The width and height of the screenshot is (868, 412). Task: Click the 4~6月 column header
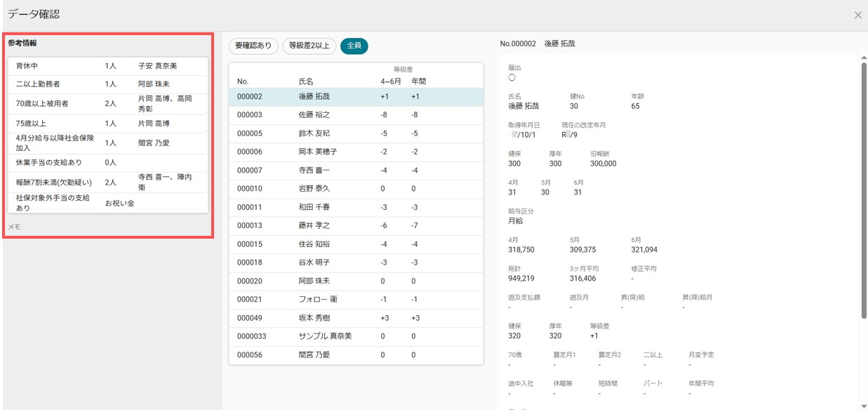coord(392,81)
